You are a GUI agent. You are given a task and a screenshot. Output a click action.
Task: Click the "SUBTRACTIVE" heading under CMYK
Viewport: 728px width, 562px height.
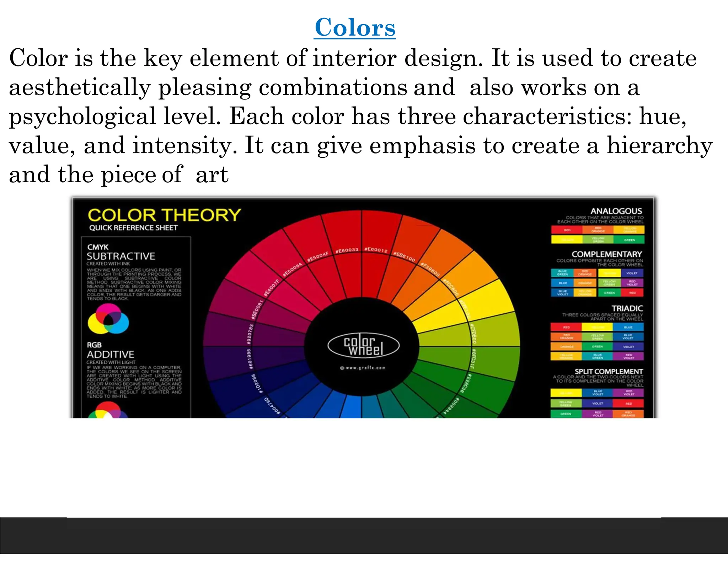(121, 256)
